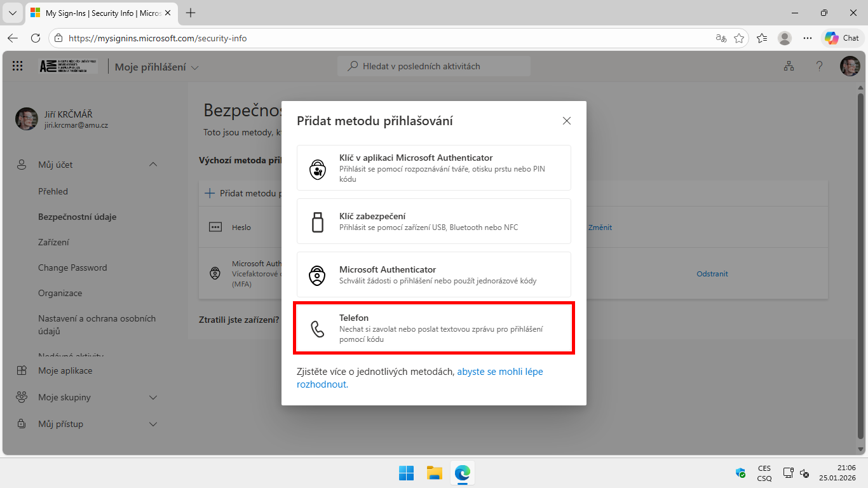This screenshot has width=868, height=488.
Task: Open Windows Security from the system tray shield
Action: [740, 473]
